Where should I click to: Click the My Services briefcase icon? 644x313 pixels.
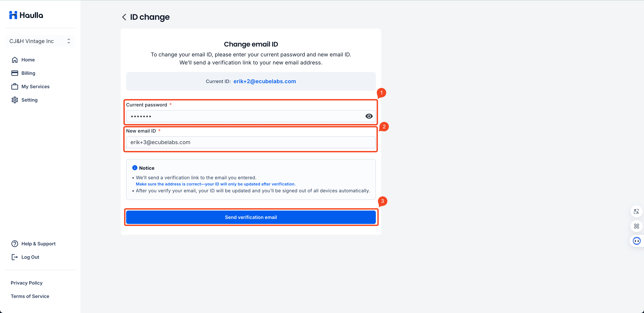[15, 87]
